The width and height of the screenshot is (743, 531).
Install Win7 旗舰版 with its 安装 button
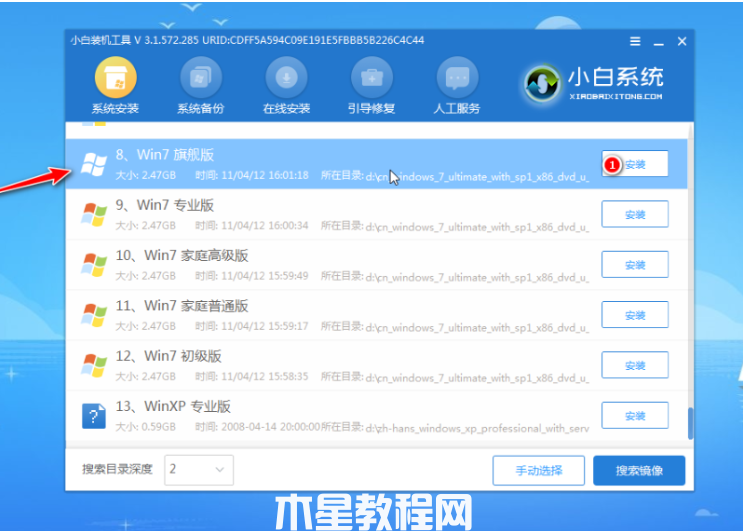(x=635, y=164)
